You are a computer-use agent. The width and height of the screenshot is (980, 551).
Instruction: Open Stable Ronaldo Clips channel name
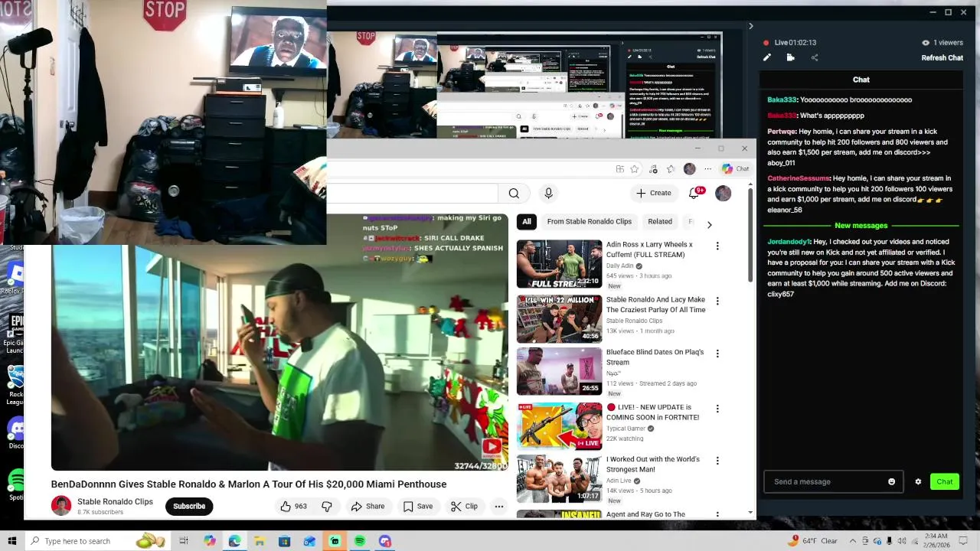pos(115,501)
